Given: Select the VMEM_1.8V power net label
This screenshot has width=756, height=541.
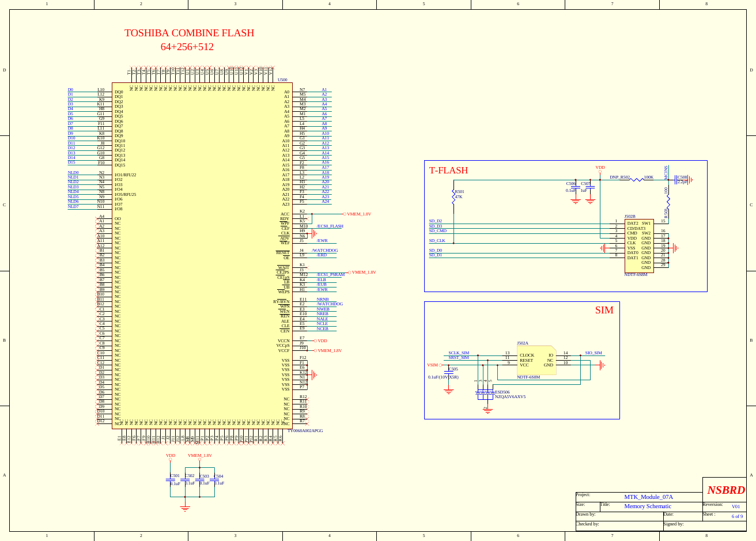Looking at the screenshot, I should [x=359, y=214].
